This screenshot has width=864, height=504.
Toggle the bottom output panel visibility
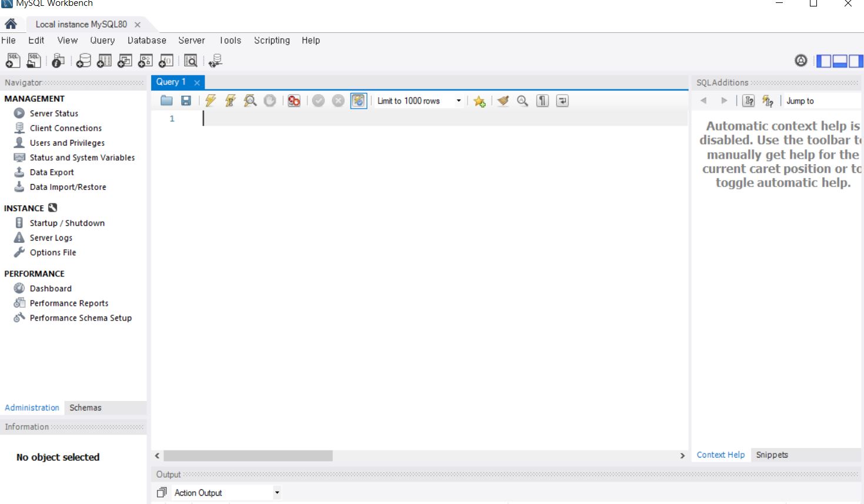pos(840,61)
